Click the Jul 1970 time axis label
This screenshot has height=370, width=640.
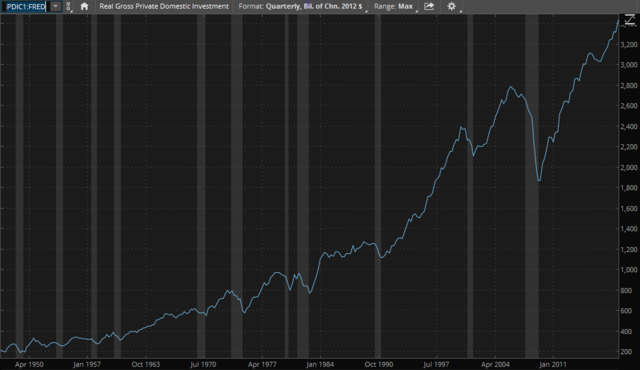(203, 364)
